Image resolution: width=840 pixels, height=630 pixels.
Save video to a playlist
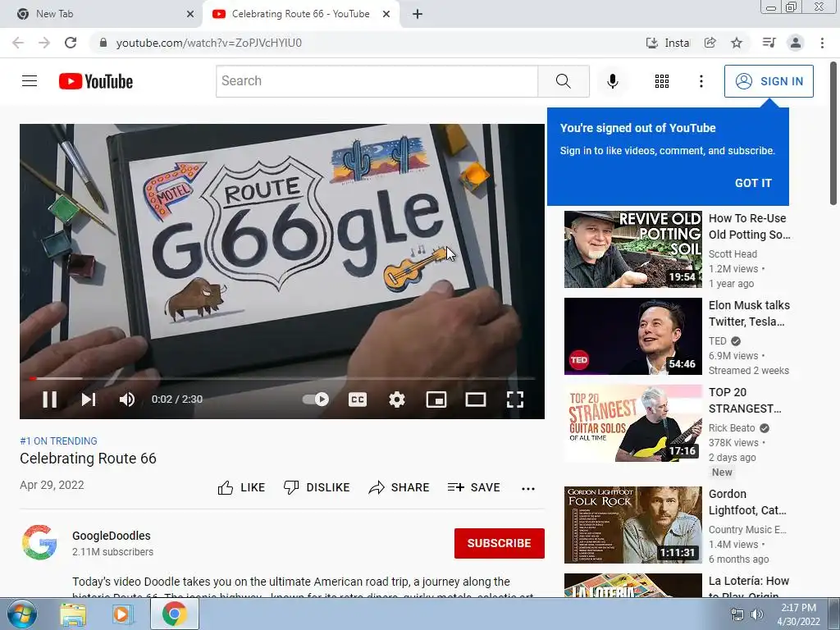coord(473,487)
